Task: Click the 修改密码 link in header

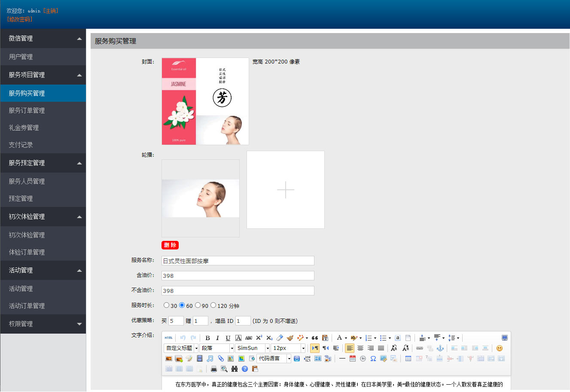Action: pyautogui.click(x=19, y=19)
